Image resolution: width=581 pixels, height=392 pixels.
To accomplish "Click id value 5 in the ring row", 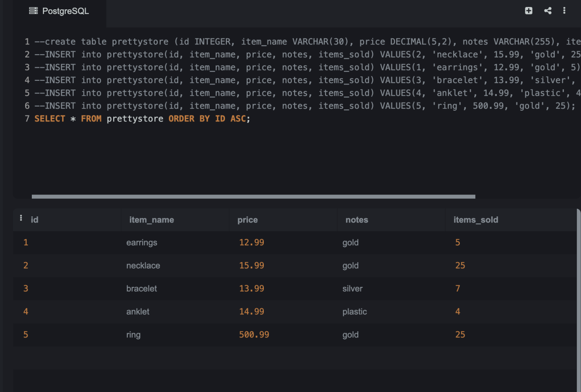I will (x=26, y=335).
